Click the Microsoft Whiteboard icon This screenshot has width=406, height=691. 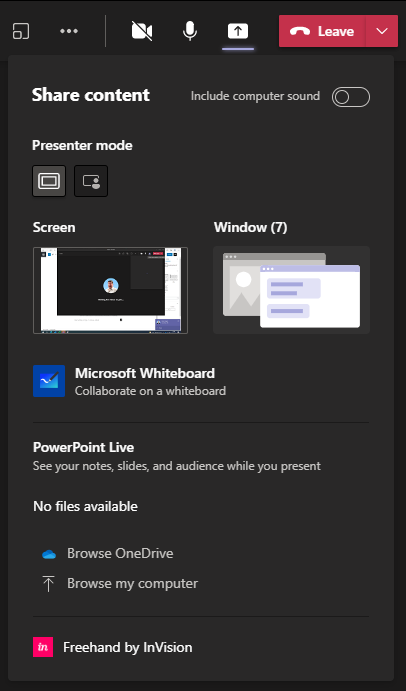tap(49, 381)
